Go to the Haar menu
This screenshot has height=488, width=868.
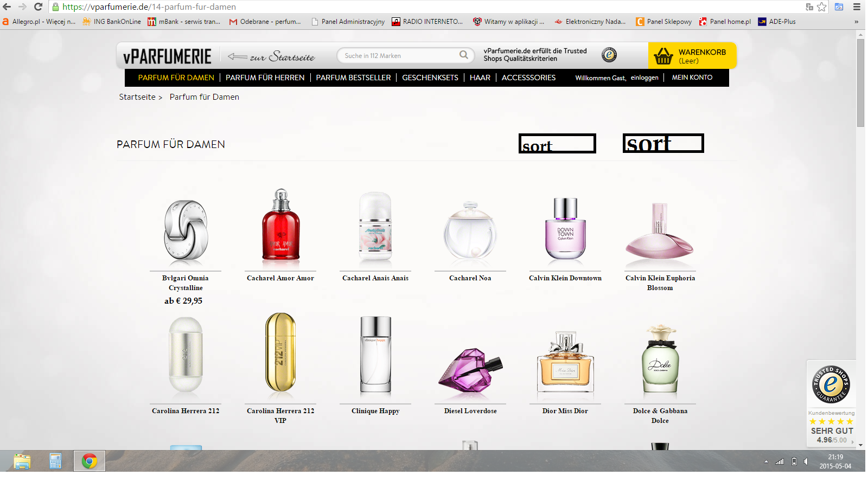tap(480, 78)
